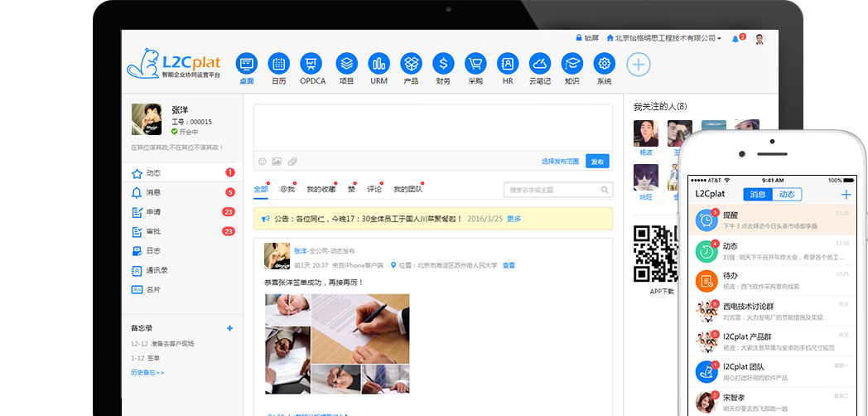Click the 发布 publish button
The height and width of the screenshot is (416, 868).
pos(597,162)
